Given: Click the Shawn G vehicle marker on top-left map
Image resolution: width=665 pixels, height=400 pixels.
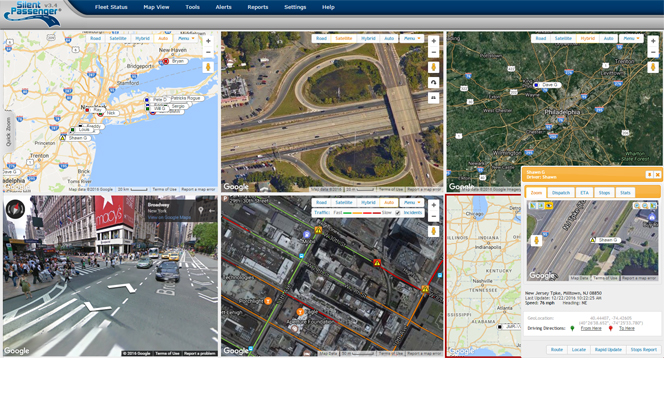Looking at the screenshot, I should tap(63, 138).
